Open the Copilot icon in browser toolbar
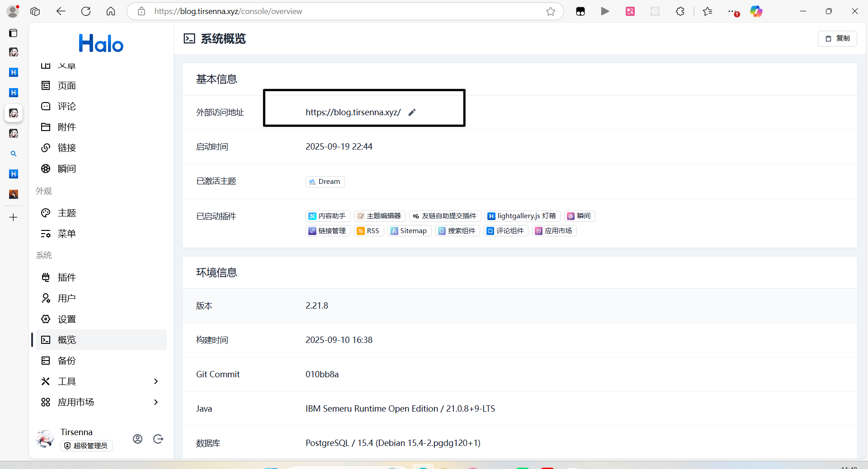Image resolution: width=868 pixels, height=469 pixels. (756, 11)
